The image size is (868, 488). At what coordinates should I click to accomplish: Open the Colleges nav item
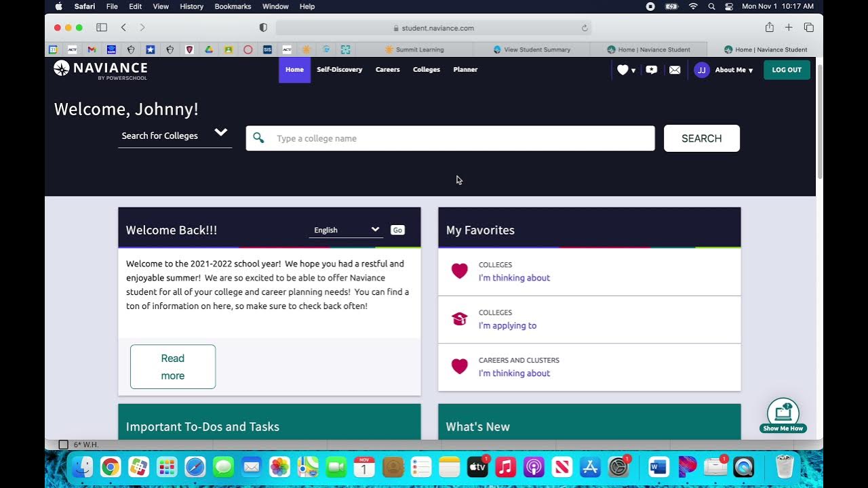point(427,70)
